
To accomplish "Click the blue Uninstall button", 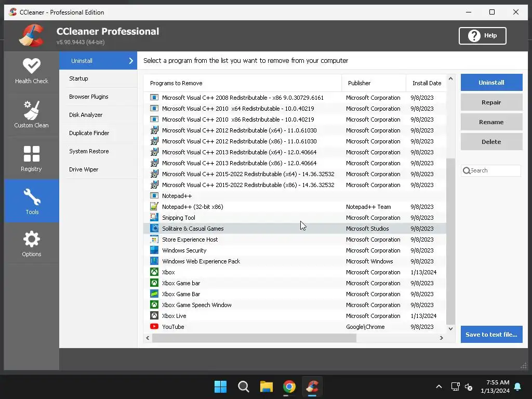I will (491, 83).
